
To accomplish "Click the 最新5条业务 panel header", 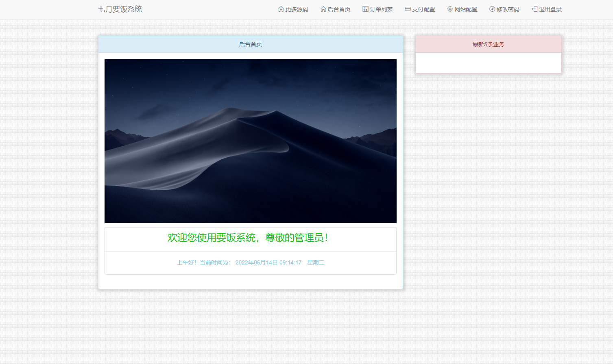I will [x=488, y=44].
